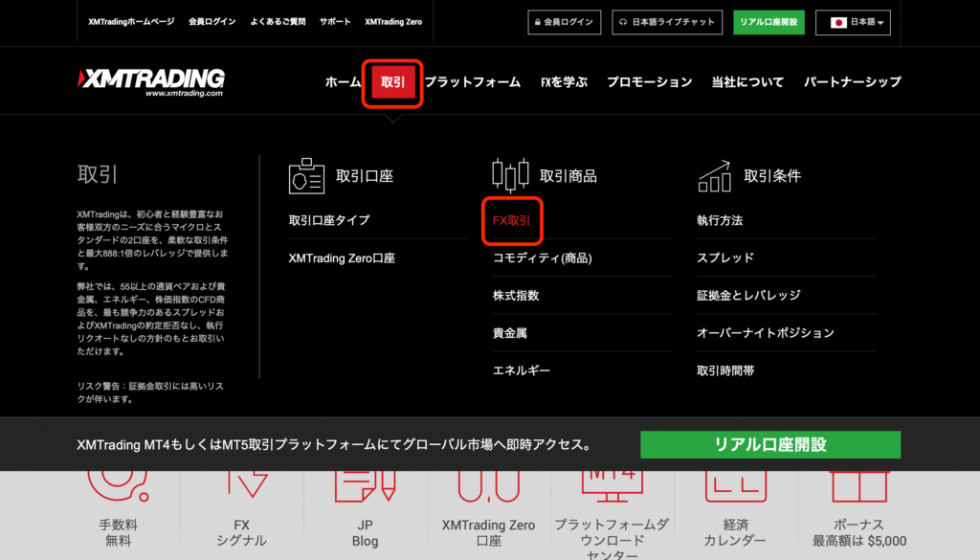Viewport: 980px width, 560px height.
Task: Open the プロモーション menu
Action: (650, 82)
